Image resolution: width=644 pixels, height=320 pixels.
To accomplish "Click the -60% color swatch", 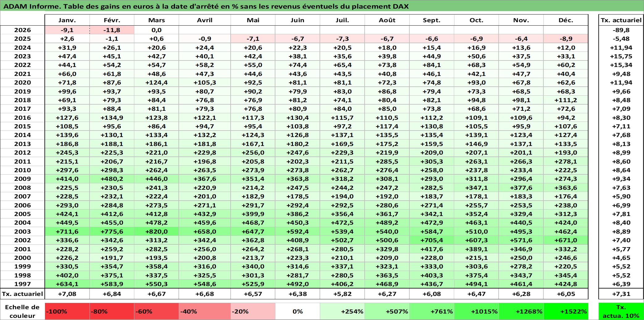I will 157,311.
